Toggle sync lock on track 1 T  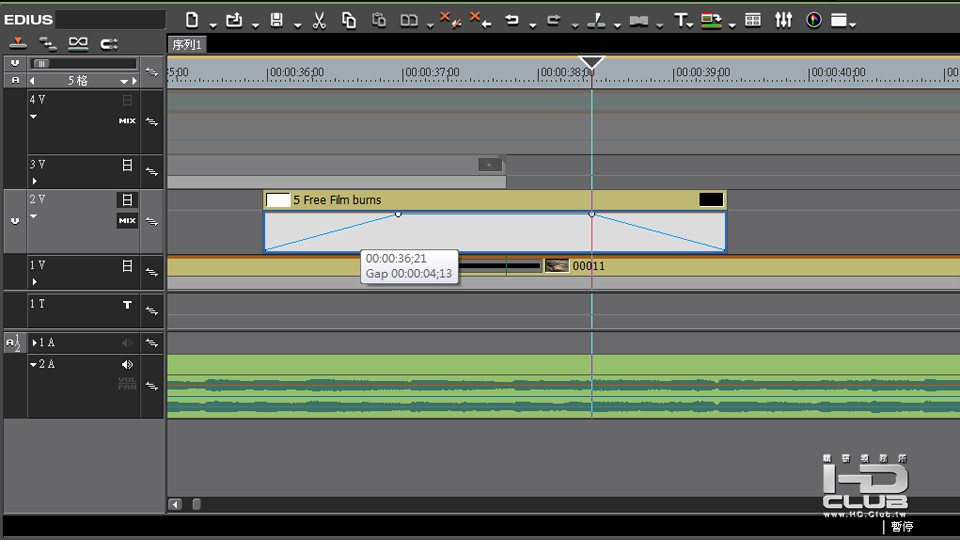pos(151,311)
